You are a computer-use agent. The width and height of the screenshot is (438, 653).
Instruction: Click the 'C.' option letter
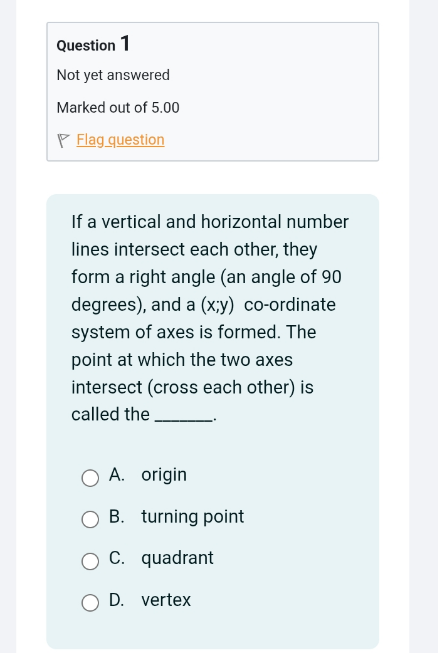pyautogui.click(x=117, y=558)
